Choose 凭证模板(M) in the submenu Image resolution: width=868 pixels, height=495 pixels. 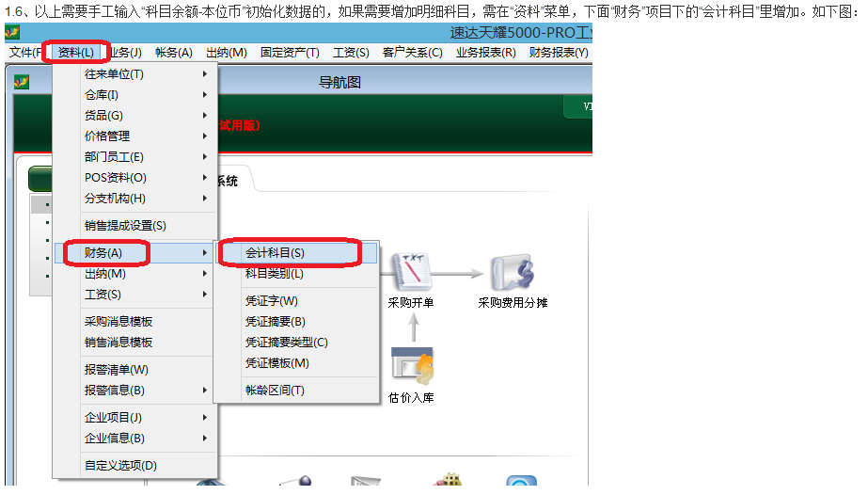[x=297, y=363]
